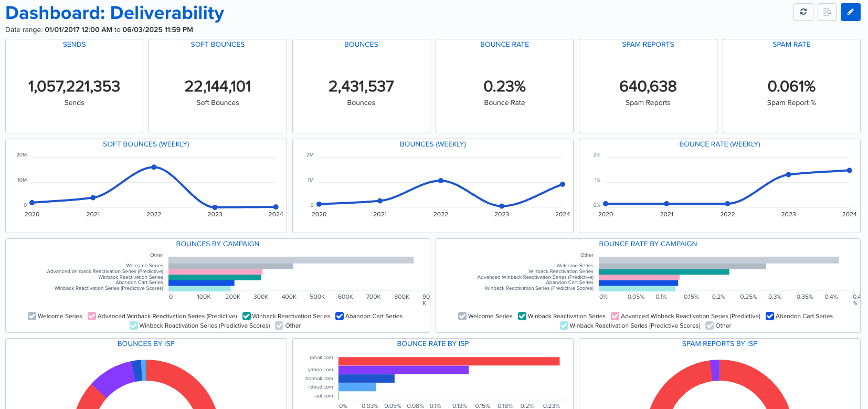The width and height of the screenshot is (868, 409).
Task: Click the blue Abandon Cart bar in Bounces by Campaign
Action: coord(202,283)
